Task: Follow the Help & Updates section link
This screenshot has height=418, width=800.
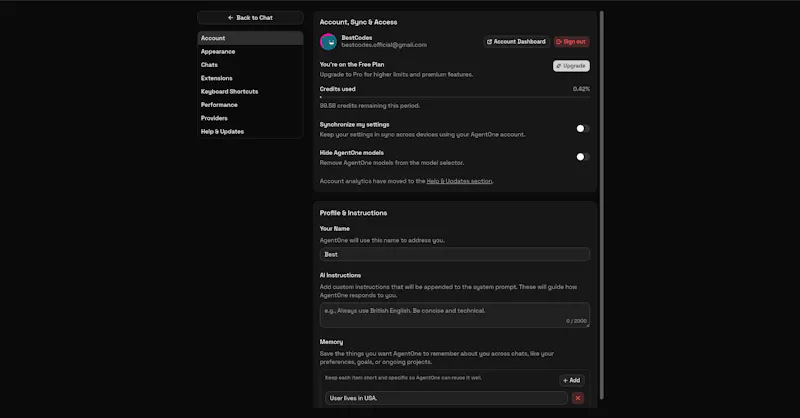Action: pyautogui.click(x=459, y=181)
